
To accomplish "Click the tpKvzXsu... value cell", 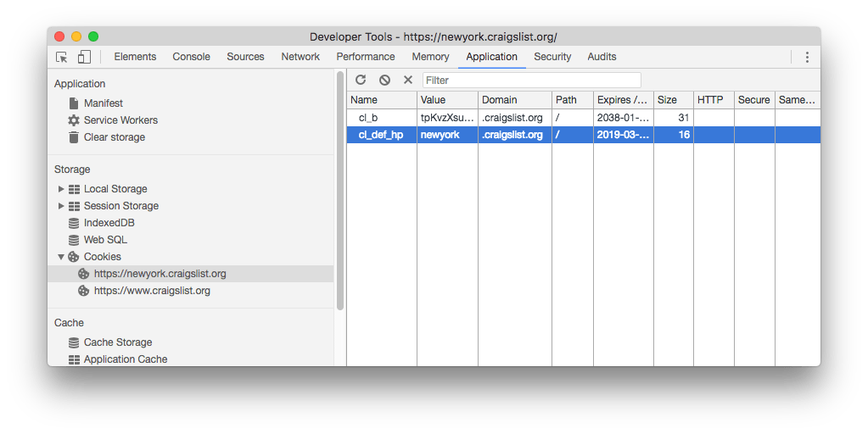I will pyautogui.click(x=447, y=118).
